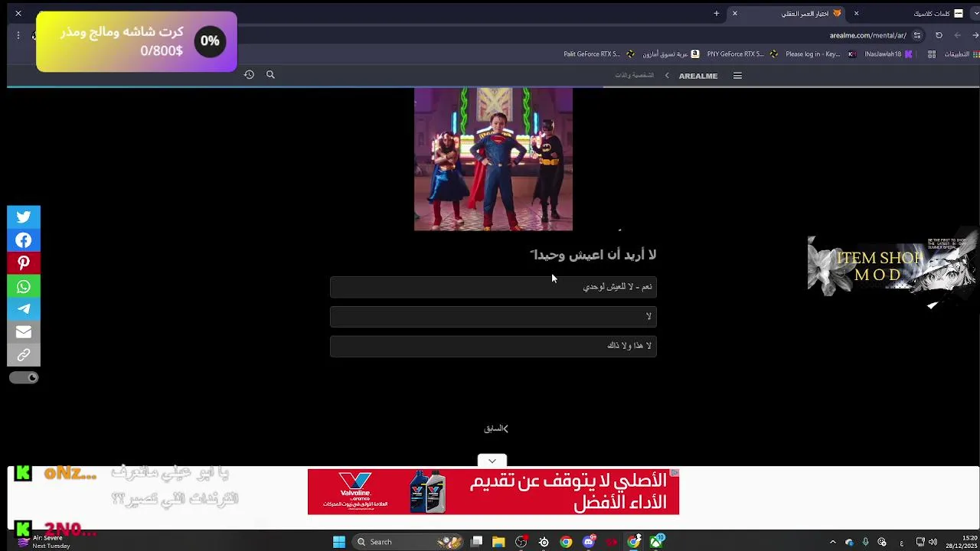Open tab groups grid icon in bookmarks bar
Image resolution: width=980 pixels, height=551 pixels.
pos(932,54)
